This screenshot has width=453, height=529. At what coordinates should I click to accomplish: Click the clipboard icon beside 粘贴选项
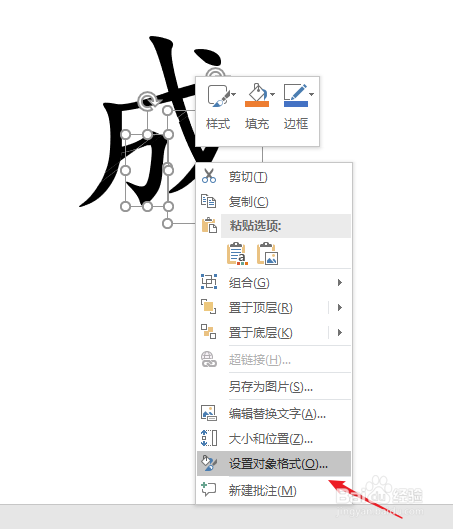pyautogui.click(x=209, y=225)
